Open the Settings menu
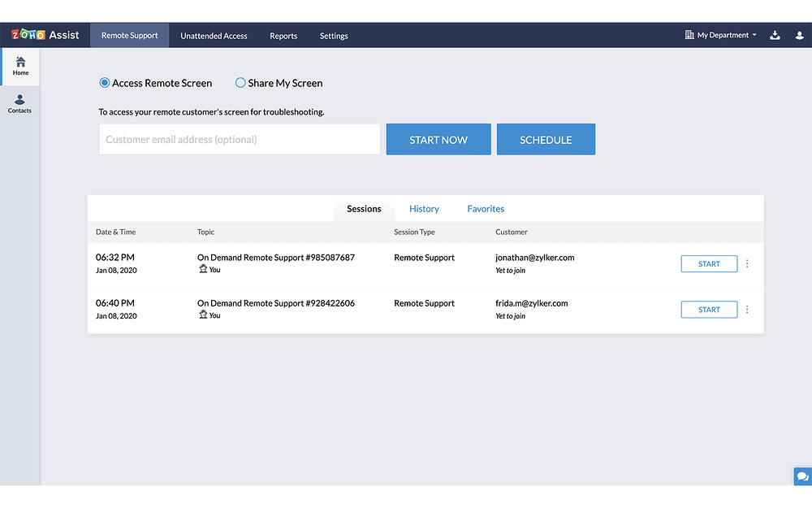The image size is (812, 508). tap(334, 36)
